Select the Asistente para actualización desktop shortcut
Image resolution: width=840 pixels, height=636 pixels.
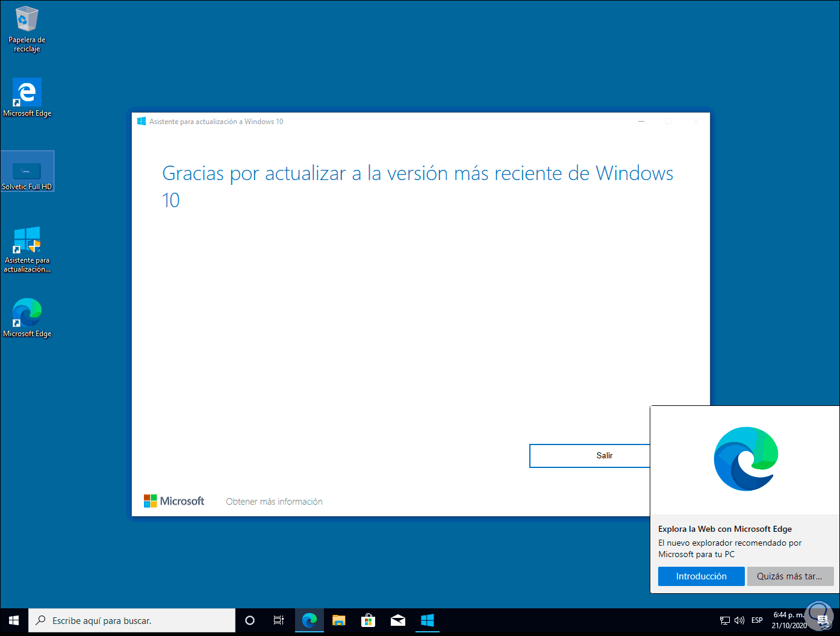pyautogui.click(x=27, y=249)
